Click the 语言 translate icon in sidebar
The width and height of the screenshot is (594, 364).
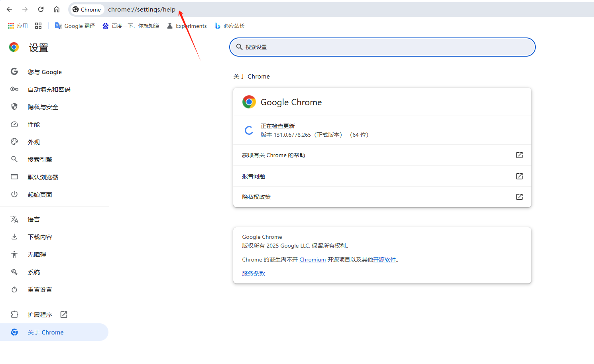14,219
